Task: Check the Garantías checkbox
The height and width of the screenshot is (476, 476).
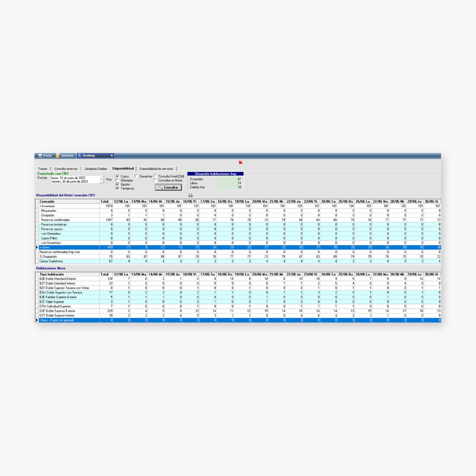Action: pyautogui.click(x=136, y=176)
